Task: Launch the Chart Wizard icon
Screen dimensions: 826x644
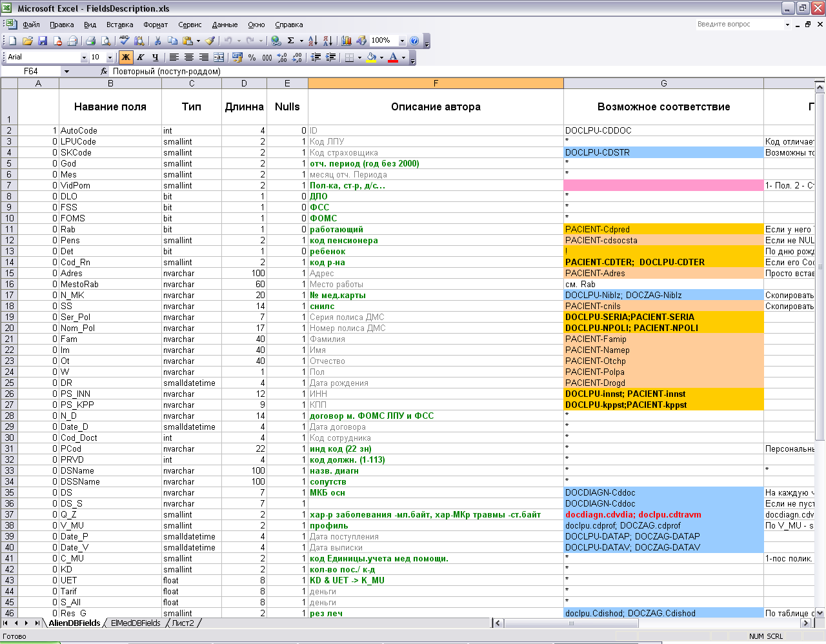Action: click(347, 41)
